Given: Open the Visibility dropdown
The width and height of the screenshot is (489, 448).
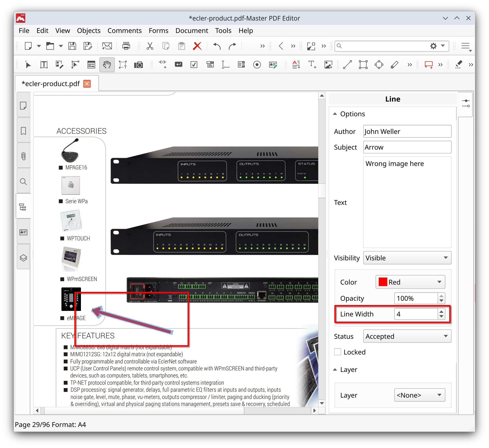Looking at the screenshot, I should [x=407, y=258].
